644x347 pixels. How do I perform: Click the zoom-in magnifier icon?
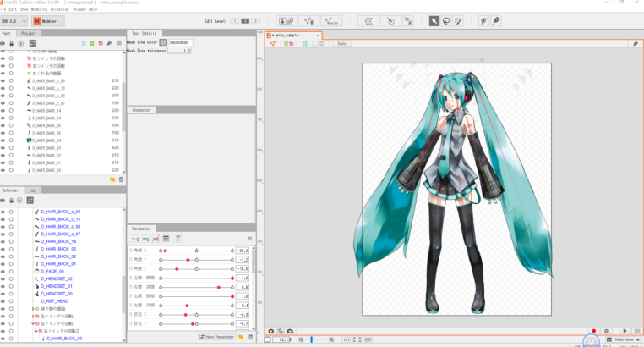coord(331,339)
